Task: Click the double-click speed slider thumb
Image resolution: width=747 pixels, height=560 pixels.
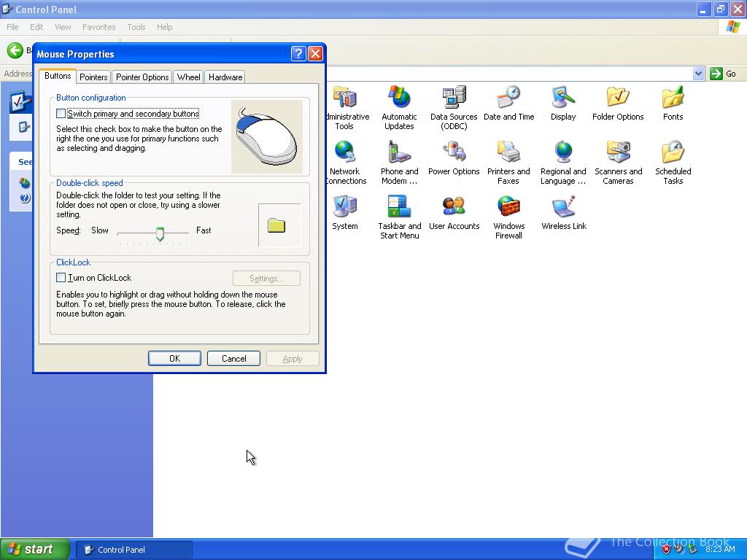Action: pyautogui.click(x=160, y=234)
